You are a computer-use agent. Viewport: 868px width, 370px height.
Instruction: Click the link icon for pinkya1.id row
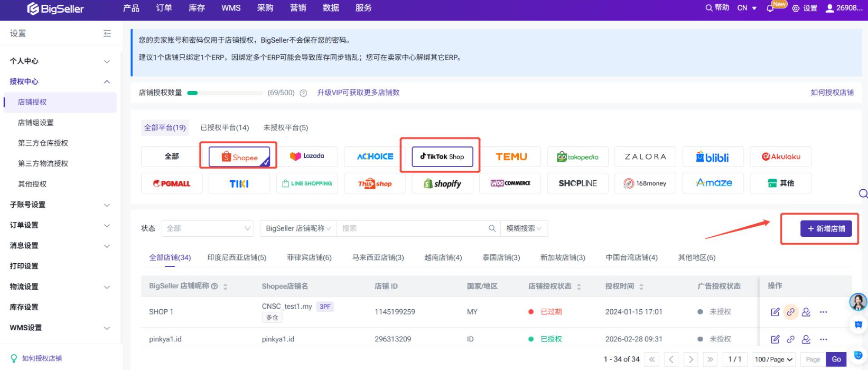pyautogui.click(x=790, y=339)
